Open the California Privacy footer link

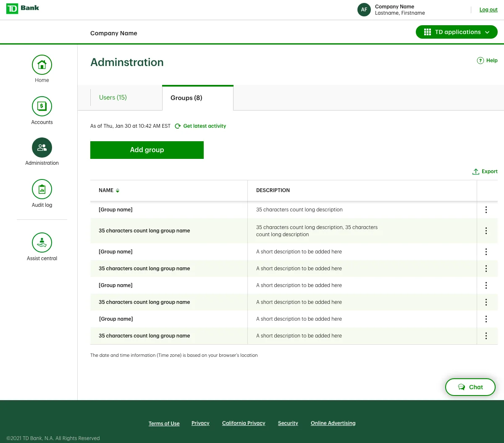244,423
